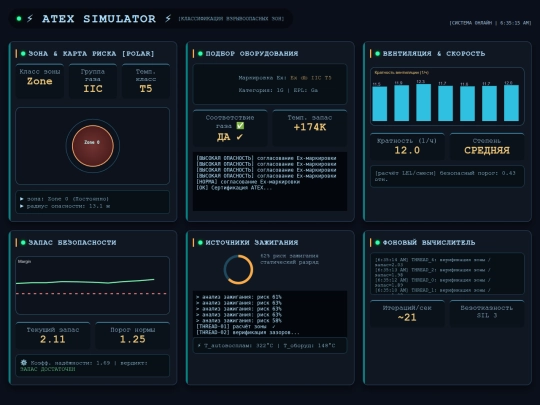
Task: Select the red Zone 0 circle on polar map
Action: point(93,146)
